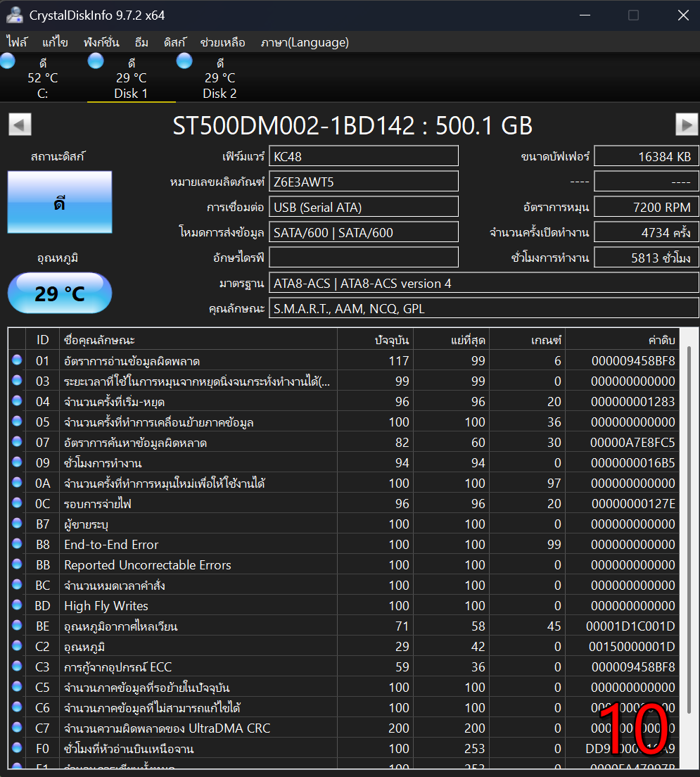Go to next disk with right arrow
This screenshot has width=700, height=777.
click(x=687, y=125)
